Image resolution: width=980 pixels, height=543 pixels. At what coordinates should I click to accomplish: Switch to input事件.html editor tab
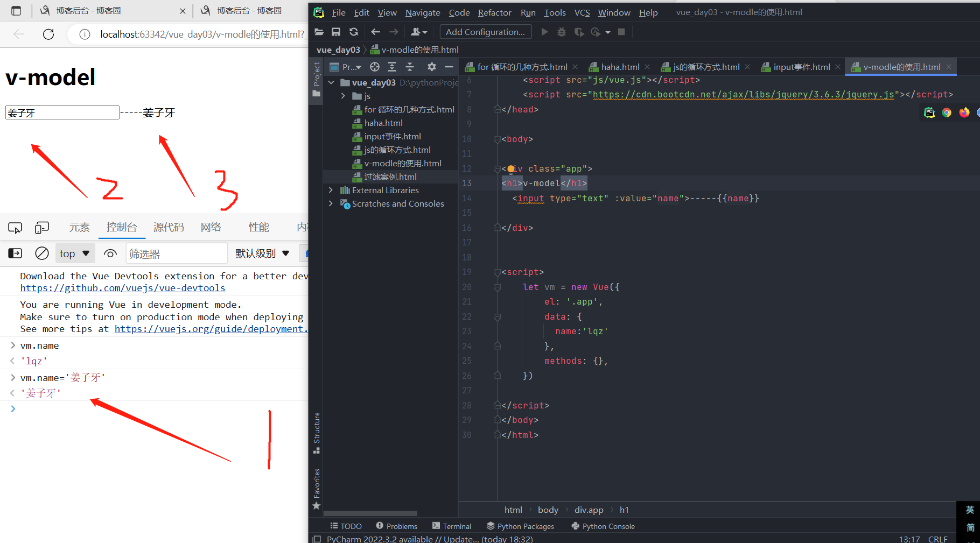coord(802,67)
